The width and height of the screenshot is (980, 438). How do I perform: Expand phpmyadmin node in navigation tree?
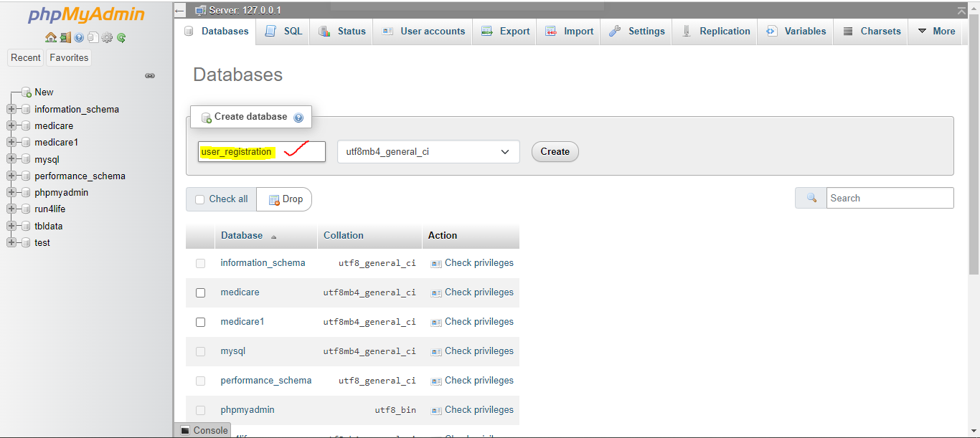[x=11, y=192]
